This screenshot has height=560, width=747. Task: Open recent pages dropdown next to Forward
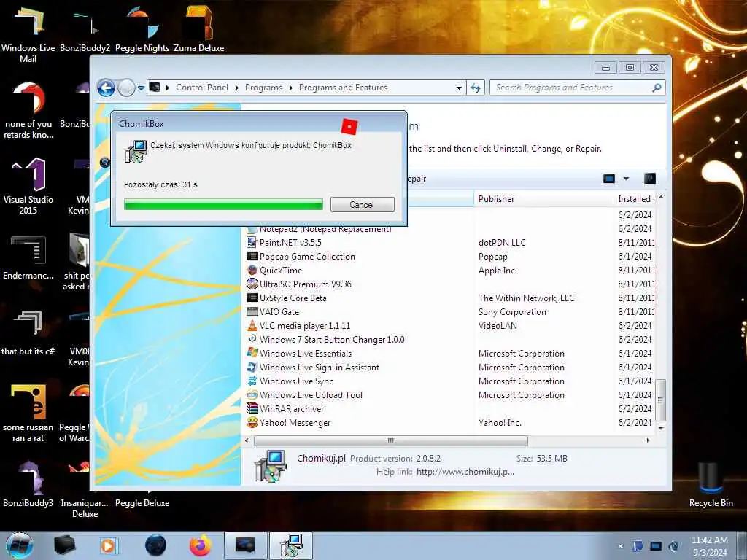(x=141, y=87)
